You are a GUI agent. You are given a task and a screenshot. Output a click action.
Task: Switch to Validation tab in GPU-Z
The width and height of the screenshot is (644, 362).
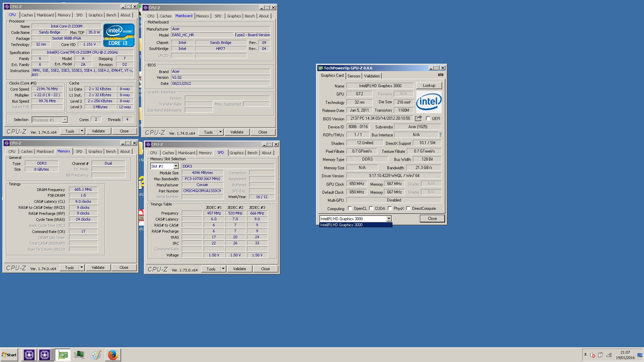[x=372, y=76]
